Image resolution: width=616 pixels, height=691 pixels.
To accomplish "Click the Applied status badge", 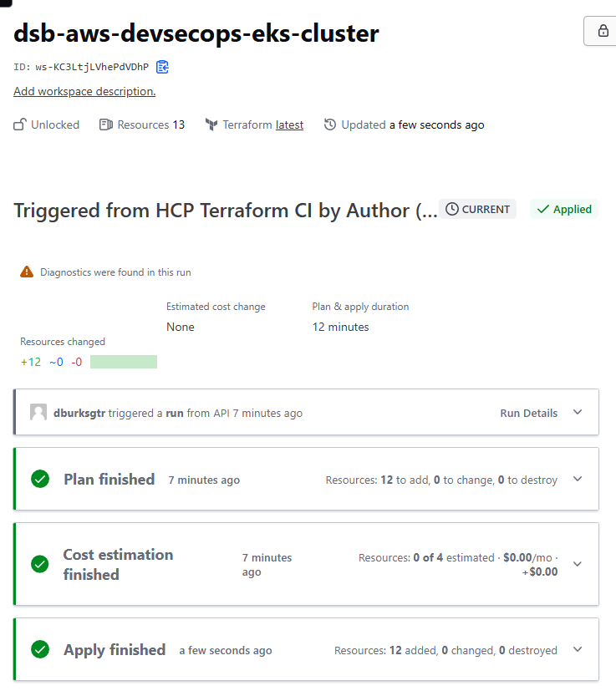I will pyautogui.click(x=565, y=209).
